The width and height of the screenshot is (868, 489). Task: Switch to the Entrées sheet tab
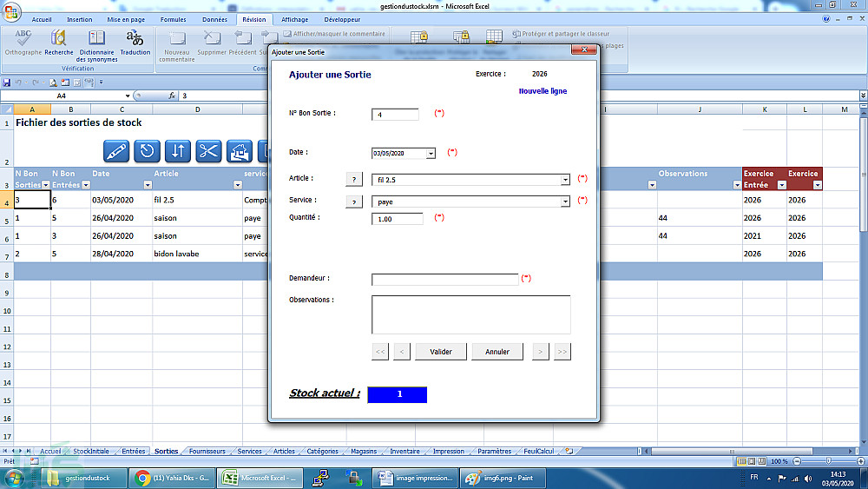pos(134,452)
